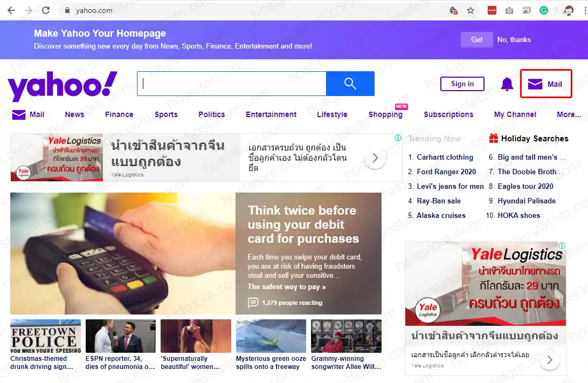588x383 pixels.
Task: Click the Sign in button
Action: 462,84
